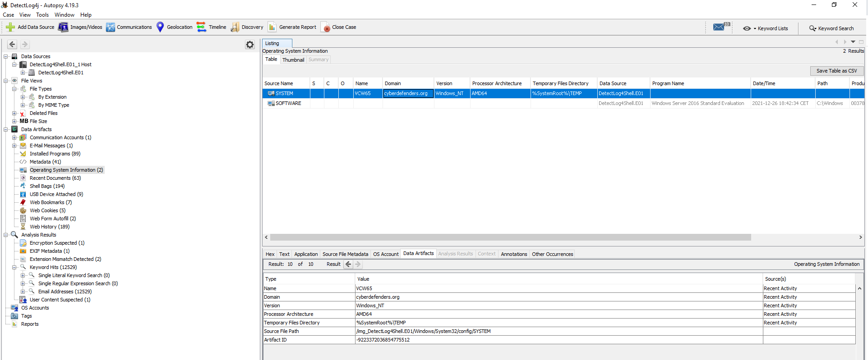
Task: Click the Generate Report icon
Action: [x=272, y=27]
